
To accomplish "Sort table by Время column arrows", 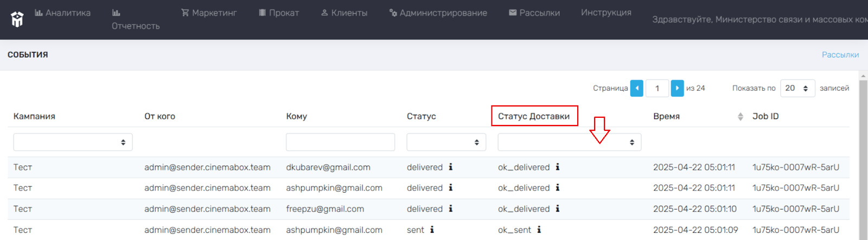I will (741, 117).
